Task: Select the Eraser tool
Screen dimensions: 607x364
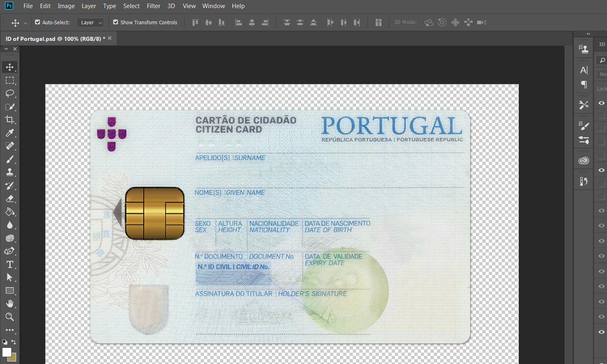Action: click(9, 199)
